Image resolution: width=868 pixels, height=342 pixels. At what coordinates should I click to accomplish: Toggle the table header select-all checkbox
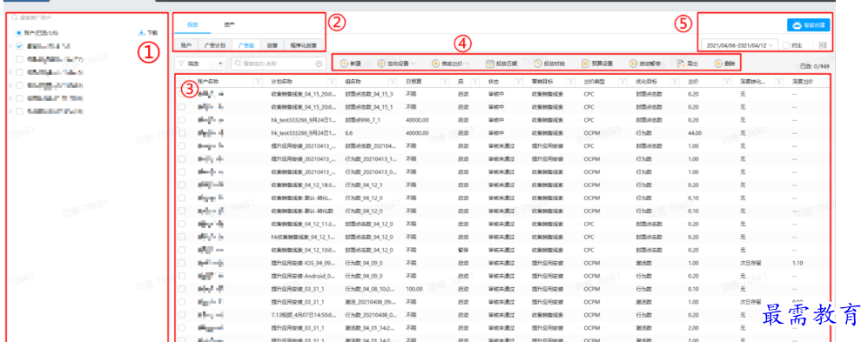point(182,81)
